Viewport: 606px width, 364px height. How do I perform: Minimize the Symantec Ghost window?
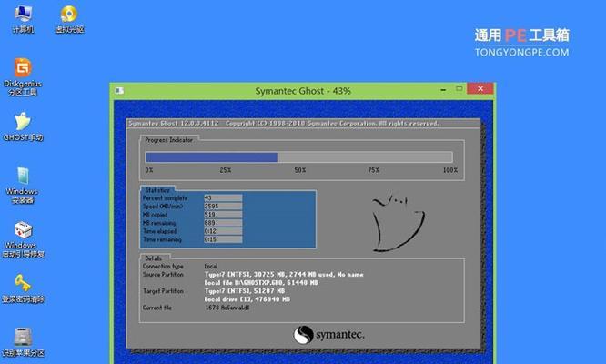tap(443, 90)
